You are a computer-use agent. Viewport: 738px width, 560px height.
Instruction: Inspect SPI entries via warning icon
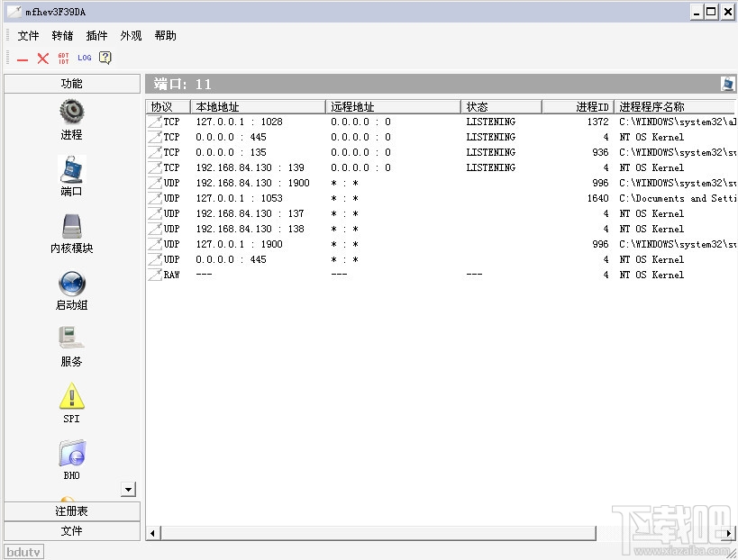pos(70,398)
